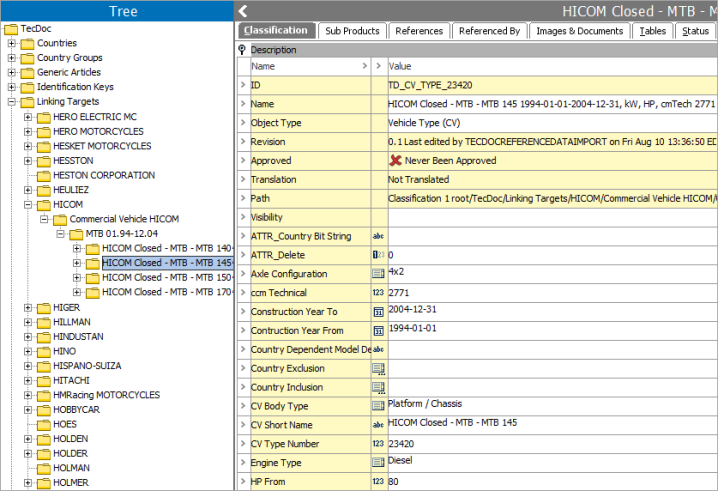
Task: Expand the Generic Articles node
Action: pyautogui.click(x=12, y=73)
